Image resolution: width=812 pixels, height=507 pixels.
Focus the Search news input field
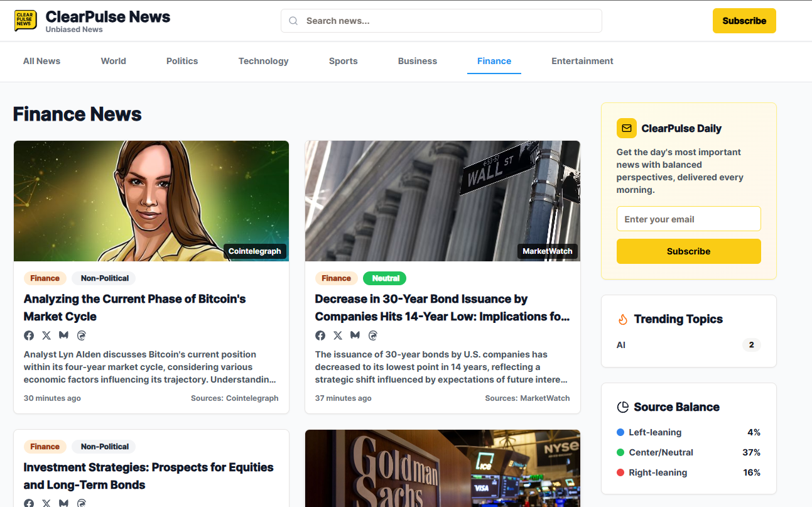point(441,21)
